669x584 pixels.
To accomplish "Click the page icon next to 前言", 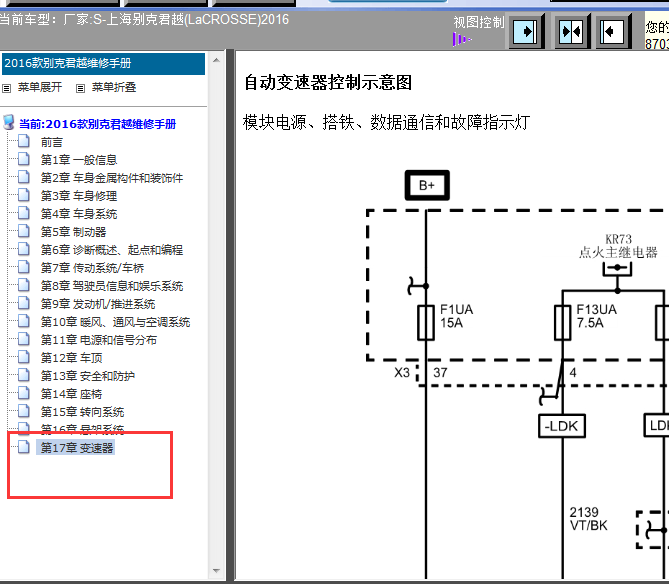I will pos(23,141).
